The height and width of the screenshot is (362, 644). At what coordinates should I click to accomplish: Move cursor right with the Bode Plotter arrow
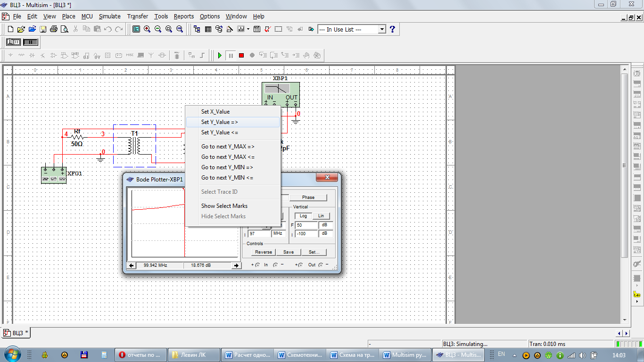(x=237, y=265)
